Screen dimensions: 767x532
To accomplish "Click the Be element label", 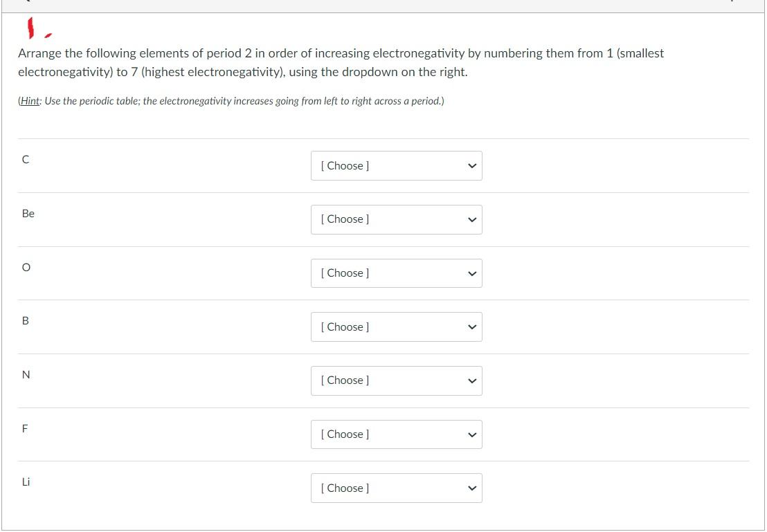I will 28,213.
